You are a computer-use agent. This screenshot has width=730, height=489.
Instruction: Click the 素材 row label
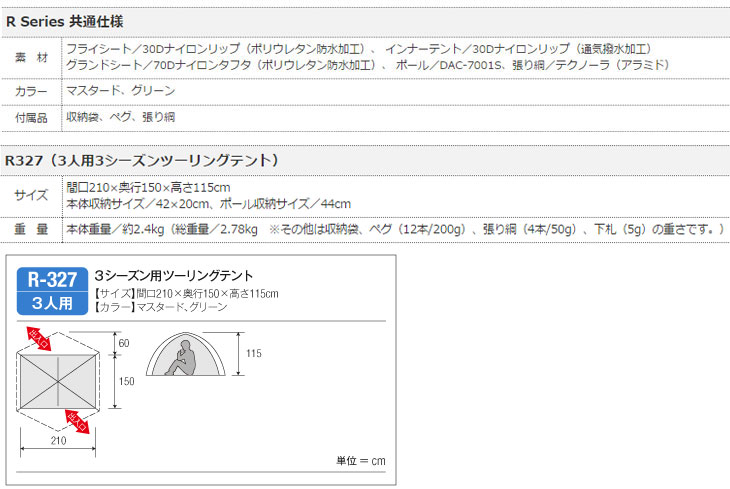pyautogui.click(x=31, y=56)
